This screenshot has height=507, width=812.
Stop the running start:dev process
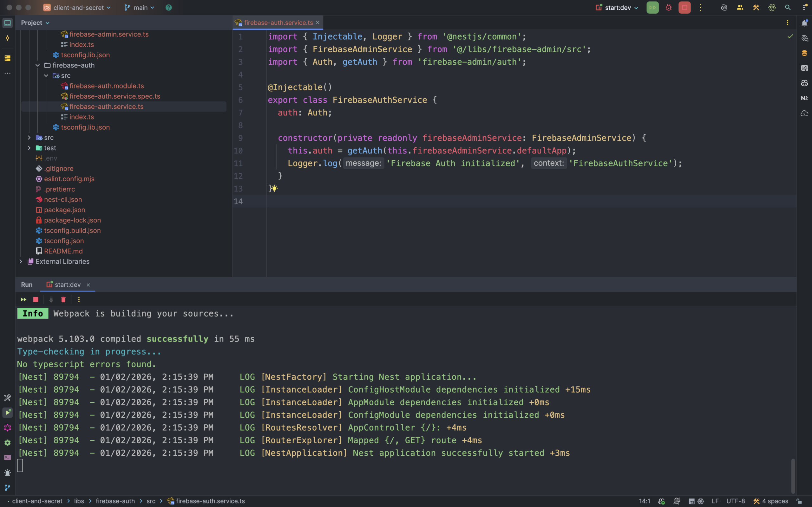(684, 7)
